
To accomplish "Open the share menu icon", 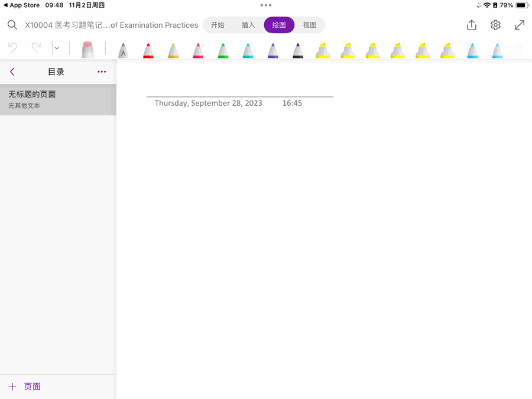I will click(471, 25).
